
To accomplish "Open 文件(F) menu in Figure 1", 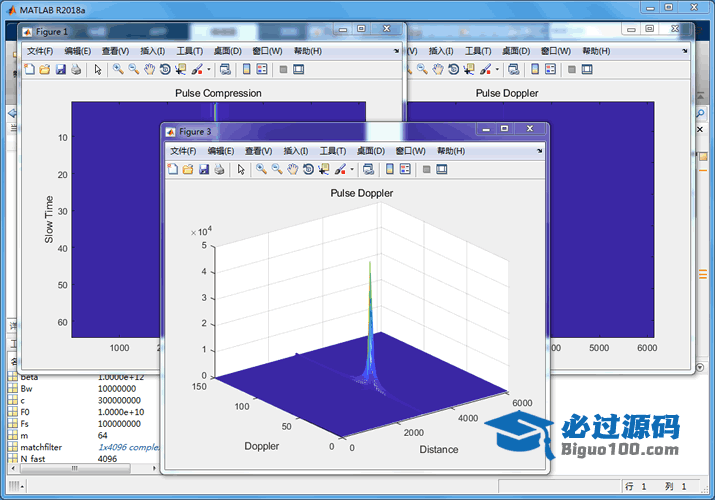I will coord(40,51).
